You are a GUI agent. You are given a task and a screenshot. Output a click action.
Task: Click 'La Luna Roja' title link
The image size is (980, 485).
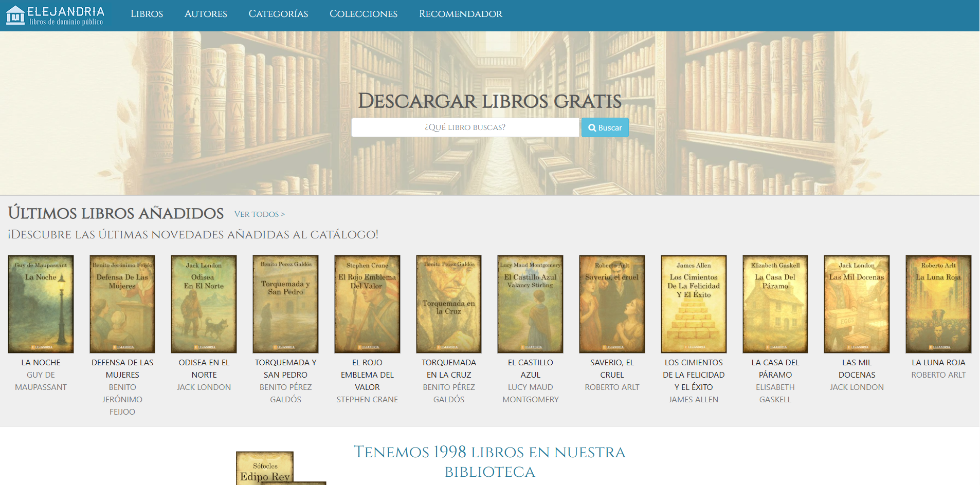coord(938,363)
